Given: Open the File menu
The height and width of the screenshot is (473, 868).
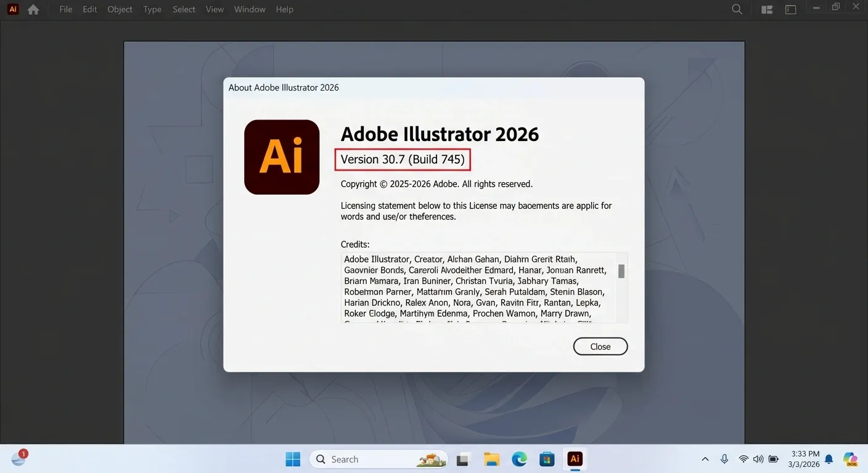Looking at the screenshot, I should click(x=66, y=9).
